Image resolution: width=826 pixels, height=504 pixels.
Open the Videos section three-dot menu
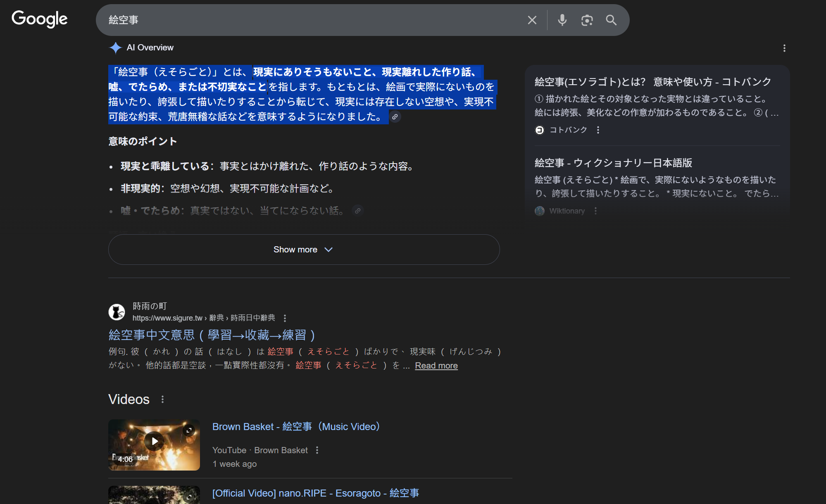click(x=162, y=399)
